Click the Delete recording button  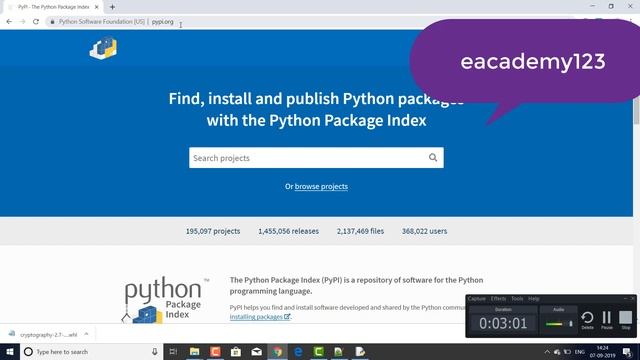[587, 320]
